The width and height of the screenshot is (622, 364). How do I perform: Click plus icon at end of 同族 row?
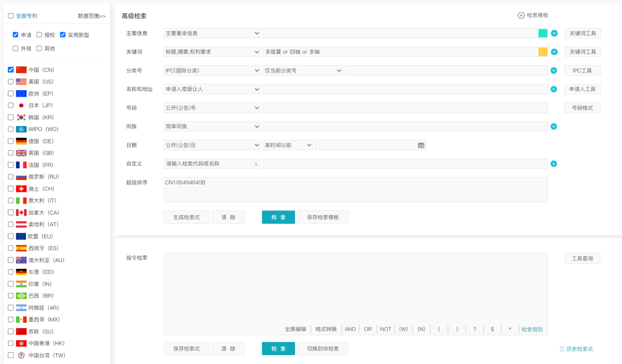554,127
